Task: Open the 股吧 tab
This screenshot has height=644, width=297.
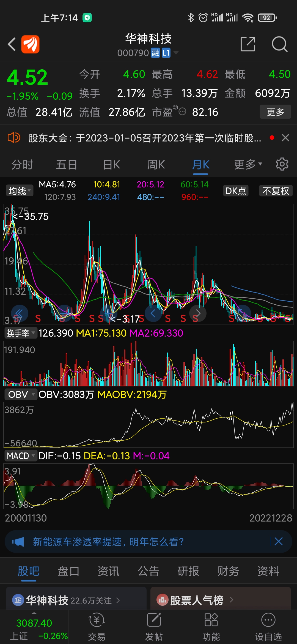Action: pos(29,571)
